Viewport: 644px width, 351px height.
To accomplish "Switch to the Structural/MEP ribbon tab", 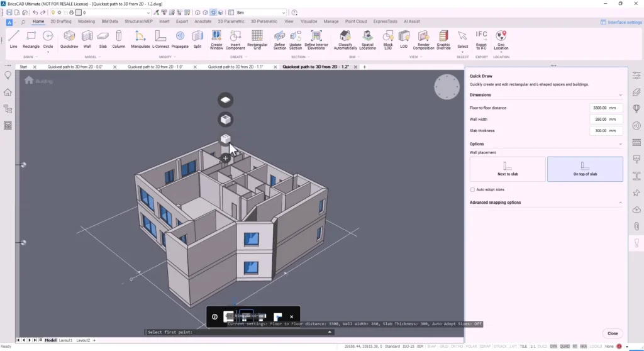I will (138, 21).
